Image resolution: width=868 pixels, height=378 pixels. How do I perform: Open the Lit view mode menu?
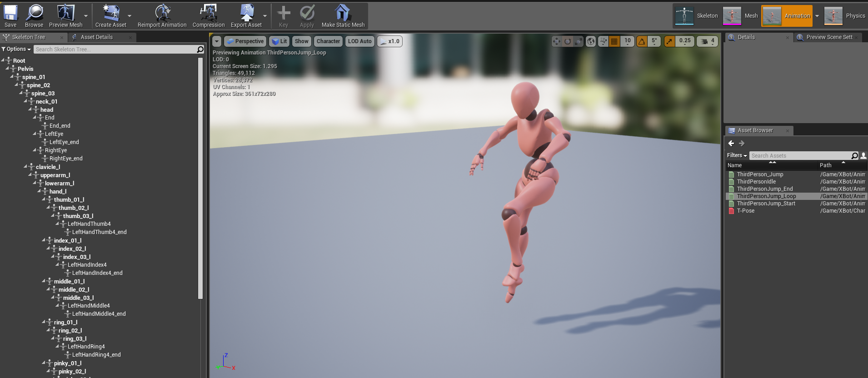[279, 41]
